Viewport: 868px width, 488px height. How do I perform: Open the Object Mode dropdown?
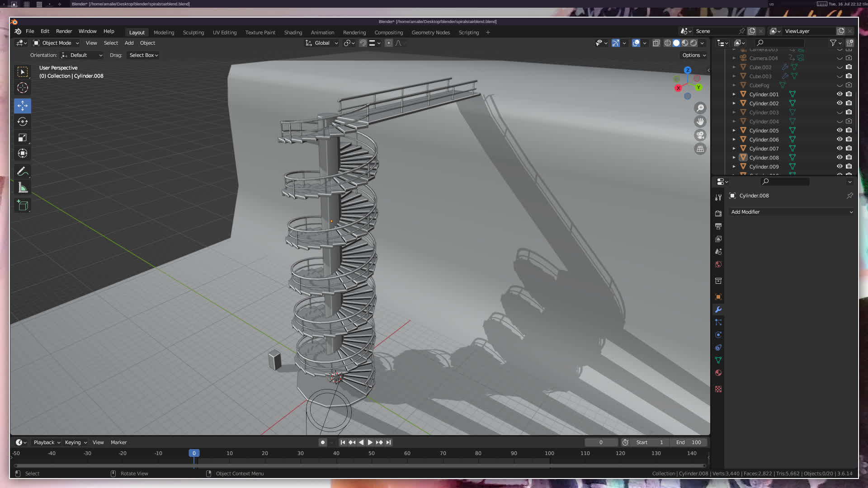[57, 43]
